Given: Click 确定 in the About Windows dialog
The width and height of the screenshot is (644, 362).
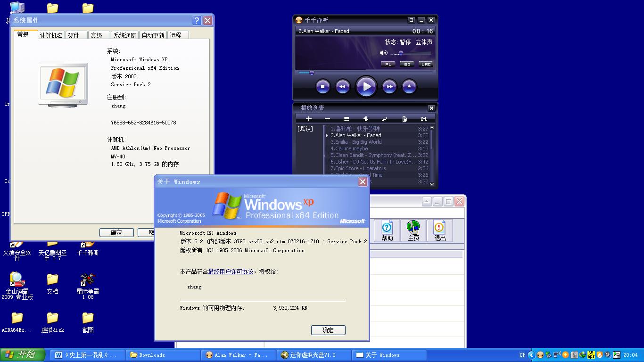Looking at the screenshot, I should click(328, 330).
